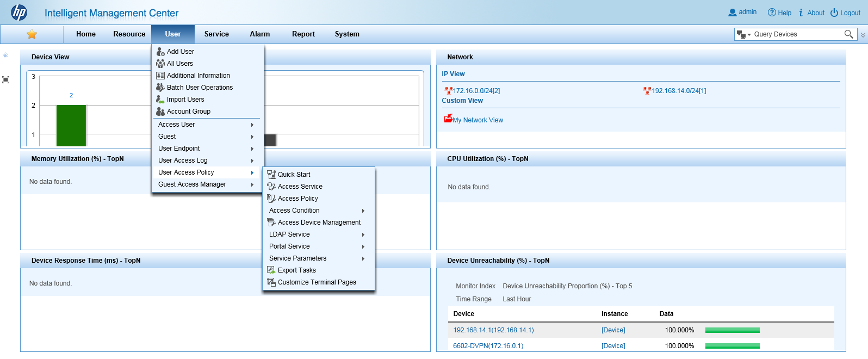Screen dimensions: 868x359
Task: Click the Add User icon
Action: click(160, 52)
